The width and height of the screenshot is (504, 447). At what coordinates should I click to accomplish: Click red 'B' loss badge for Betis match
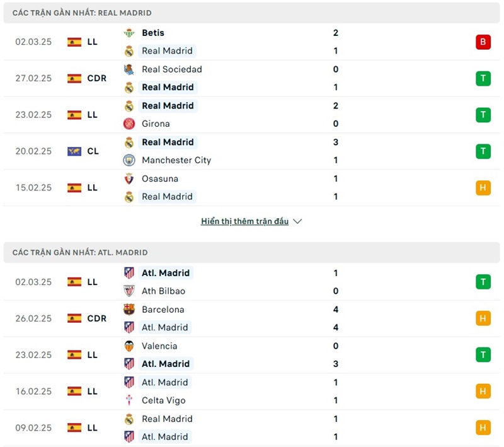coord(483,42)
